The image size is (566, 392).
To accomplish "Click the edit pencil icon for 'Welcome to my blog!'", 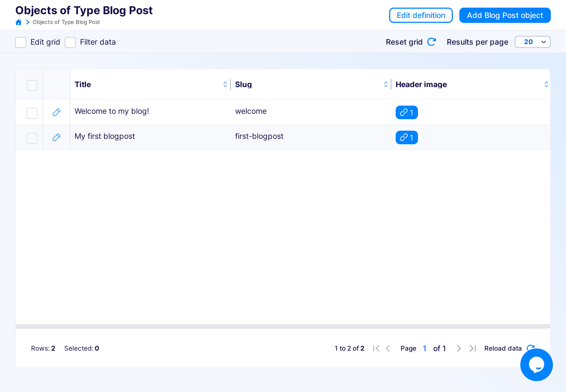I will coord(56,112).
